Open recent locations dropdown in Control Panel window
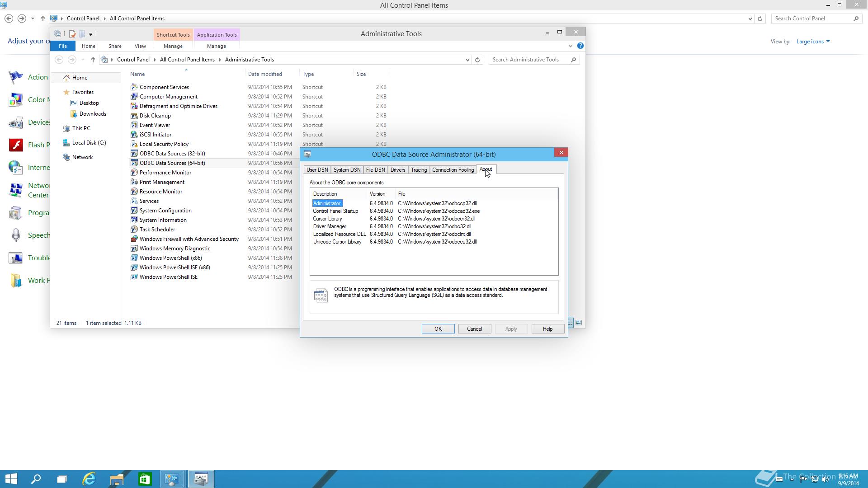This screenshot has width=868, height=488. 33,19
